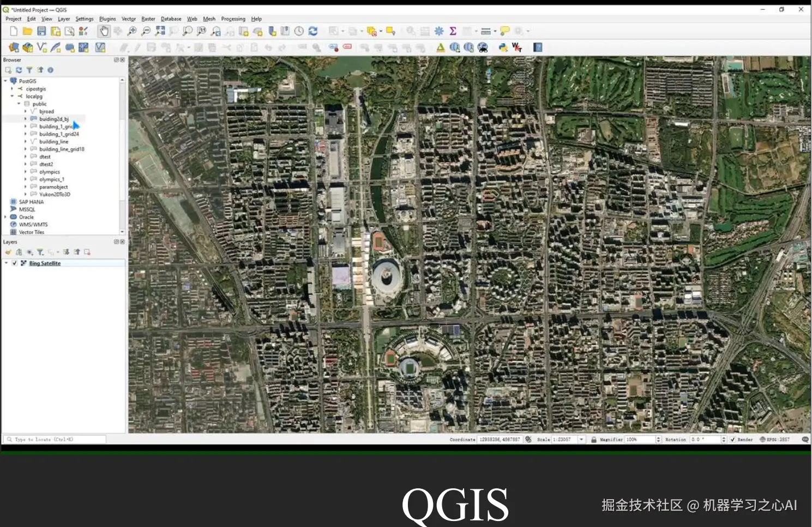812x527 pixels.
Task: Click the WKT plugin icon
Action: pos(517,47)
